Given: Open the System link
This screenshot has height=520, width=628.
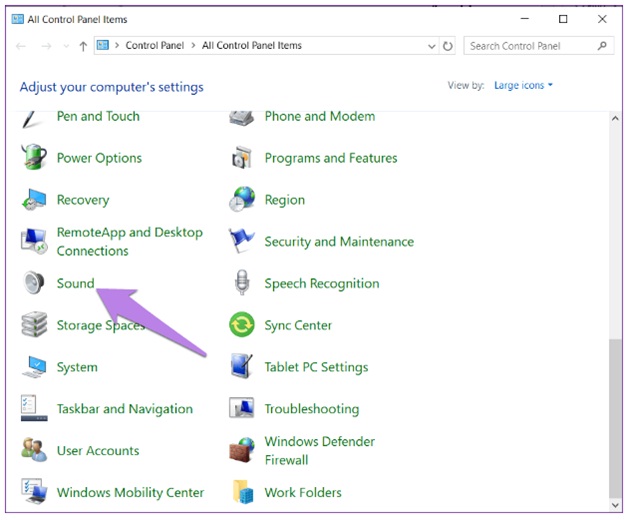Looking at the screenshot, I should tap(77, 367).
